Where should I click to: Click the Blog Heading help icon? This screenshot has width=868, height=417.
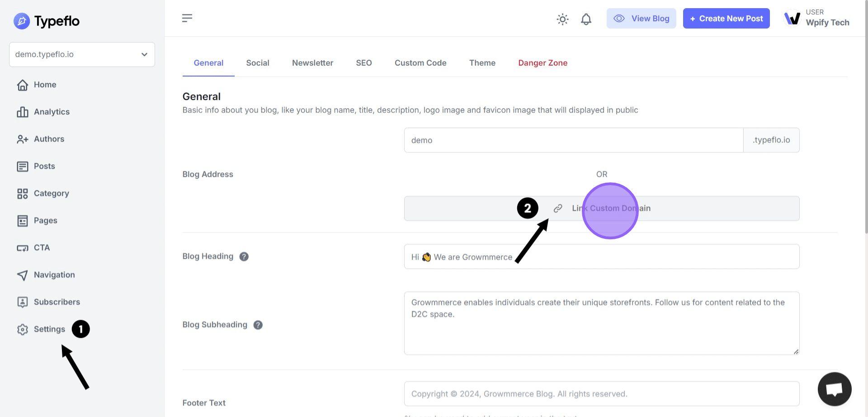coord(244,256)
